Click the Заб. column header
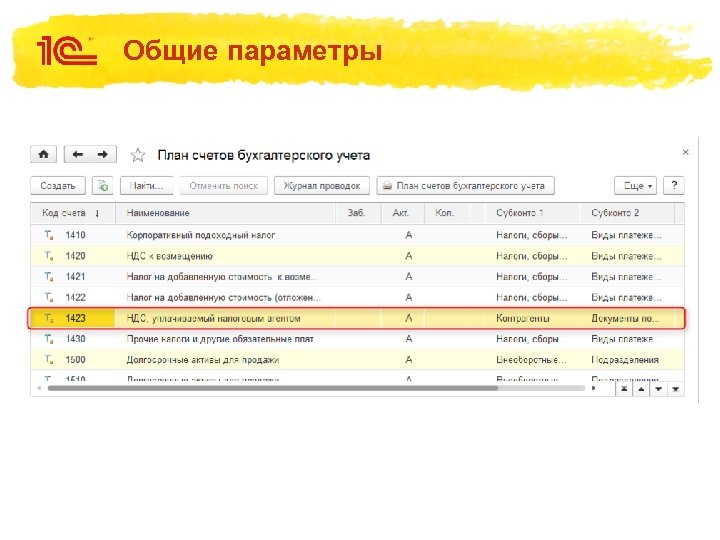720x540 pixels. [356, 213]
